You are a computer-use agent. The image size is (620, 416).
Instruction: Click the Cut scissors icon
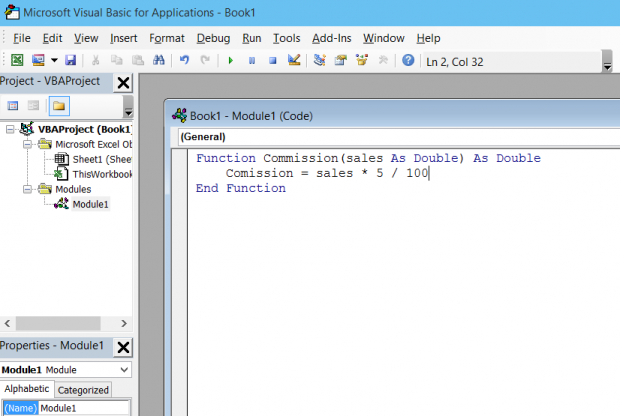click(x=95, y=60)
